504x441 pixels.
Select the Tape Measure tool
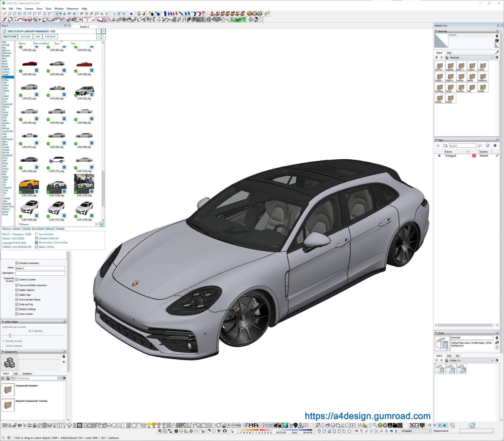[x=82, y=14]
